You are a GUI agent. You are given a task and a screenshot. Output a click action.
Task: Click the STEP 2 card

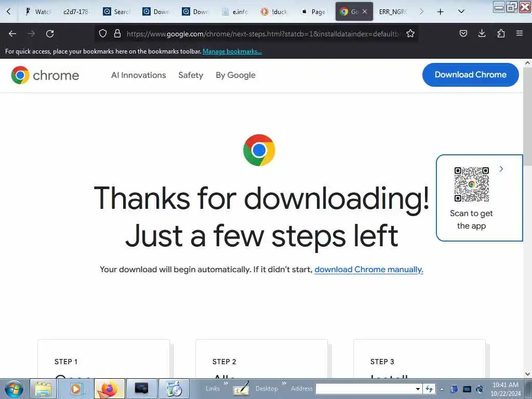tap(262, 359)
